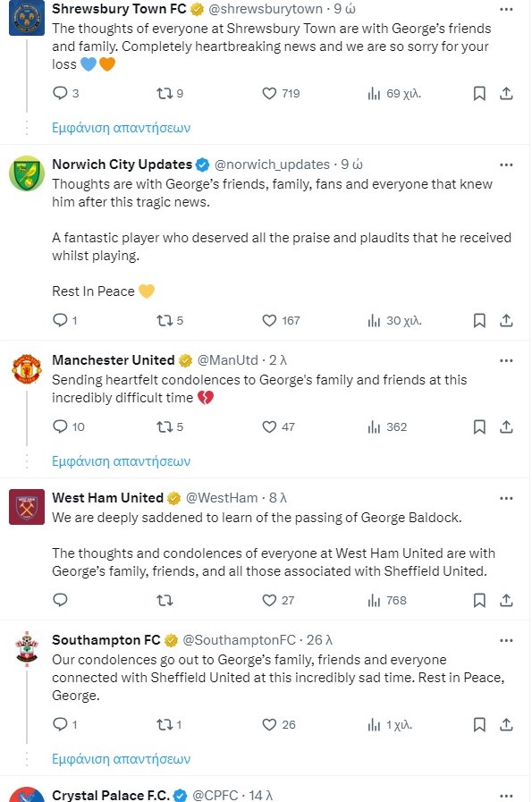Screen dimensions: 532x802
Task: Open more options on West Ham tweet
Action: [506, 498]
